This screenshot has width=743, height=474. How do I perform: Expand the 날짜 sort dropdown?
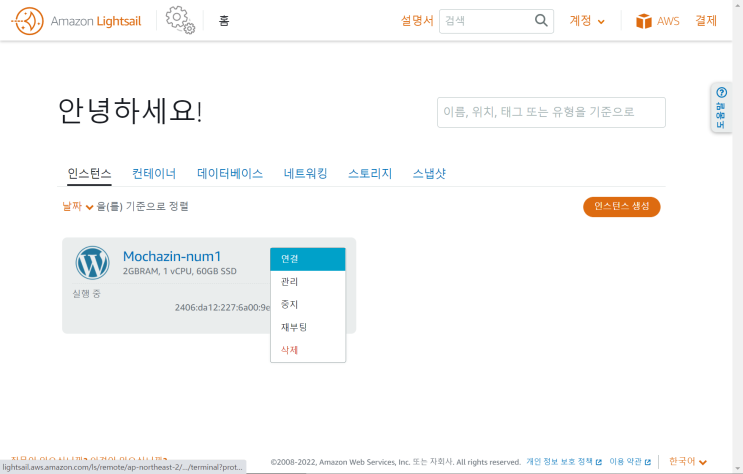click(x=78, y=206)
